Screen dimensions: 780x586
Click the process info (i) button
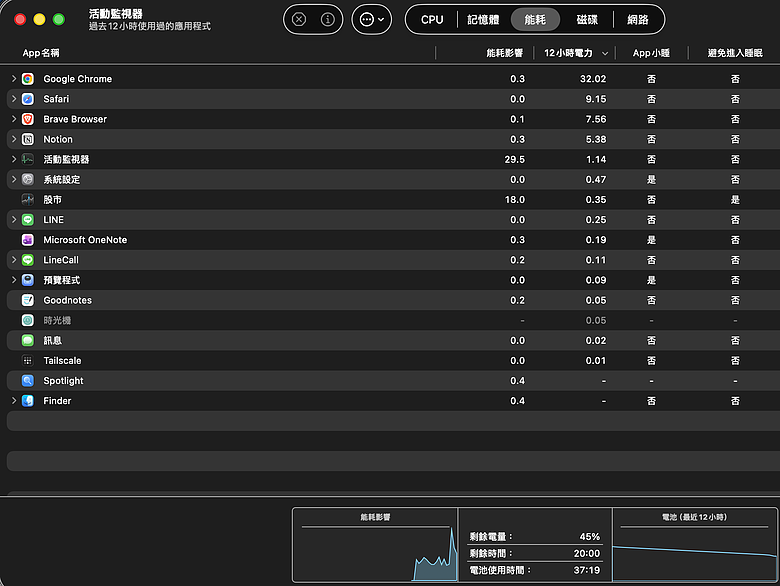pos(327,19)
